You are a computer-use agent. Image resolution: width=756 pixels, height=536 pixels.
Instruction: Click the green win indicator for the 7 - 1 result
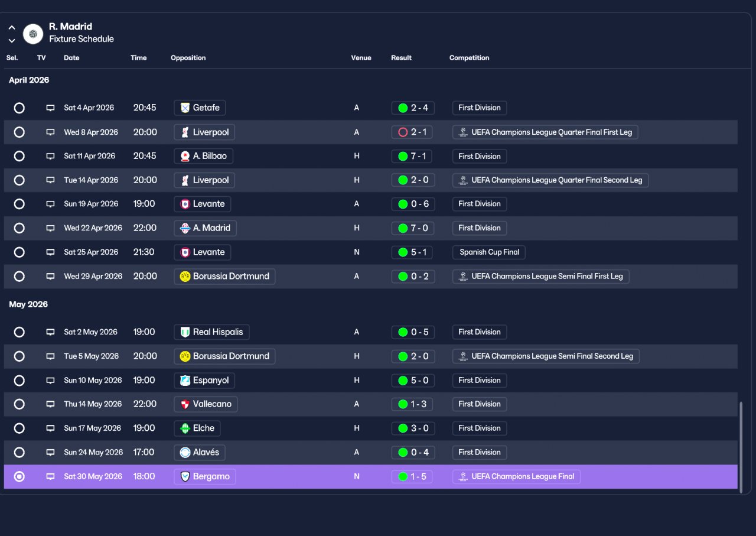(x=403, y=156)
